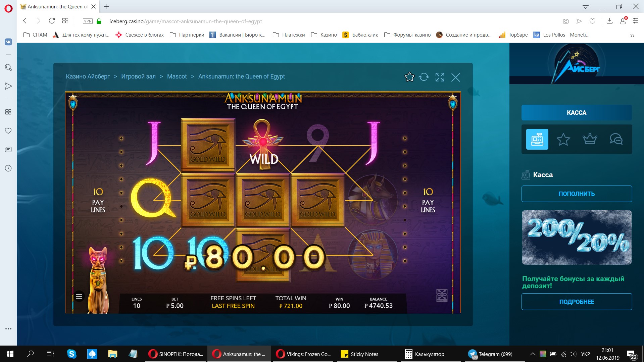Open the Бабло.клик bookmark
The height and width of the screenshot is (362, 644).
tap(360, 35)
